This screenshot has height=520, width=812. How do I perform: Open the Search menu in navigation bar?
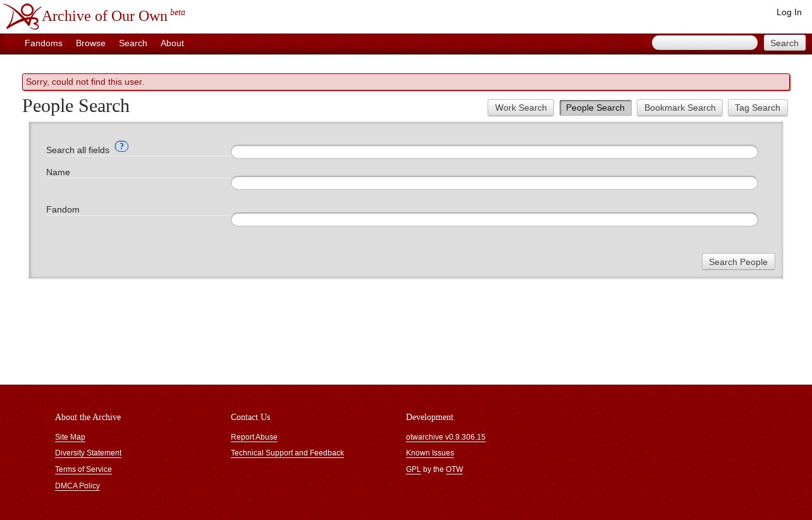pyautogui.click(x=133, y=44)
